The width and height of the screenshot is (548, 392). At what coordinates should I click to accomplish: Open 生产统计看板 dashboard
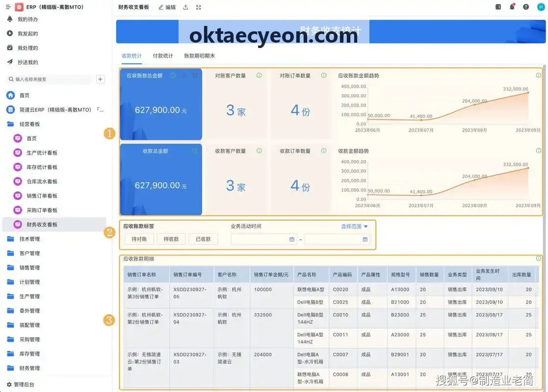[x=42, y=152]
